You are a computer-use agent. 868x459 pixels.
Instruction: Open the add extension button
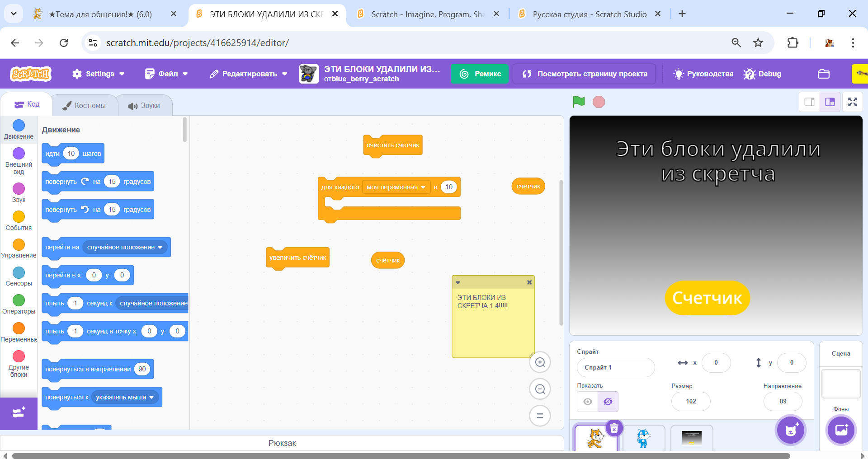coord(19,413)
